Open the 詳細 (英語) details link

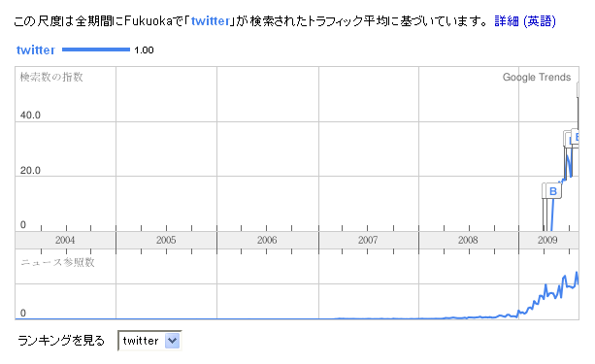525,21
